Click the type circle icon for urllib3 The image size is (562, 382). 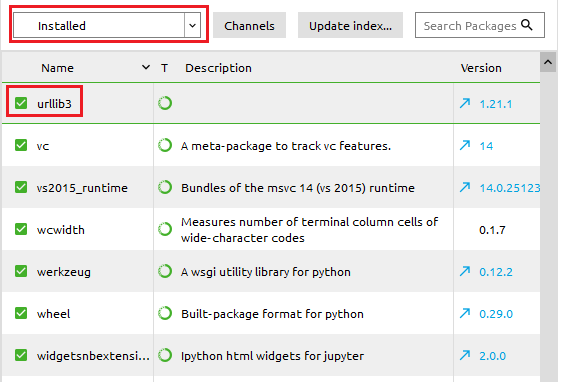(x=165, y=103)
